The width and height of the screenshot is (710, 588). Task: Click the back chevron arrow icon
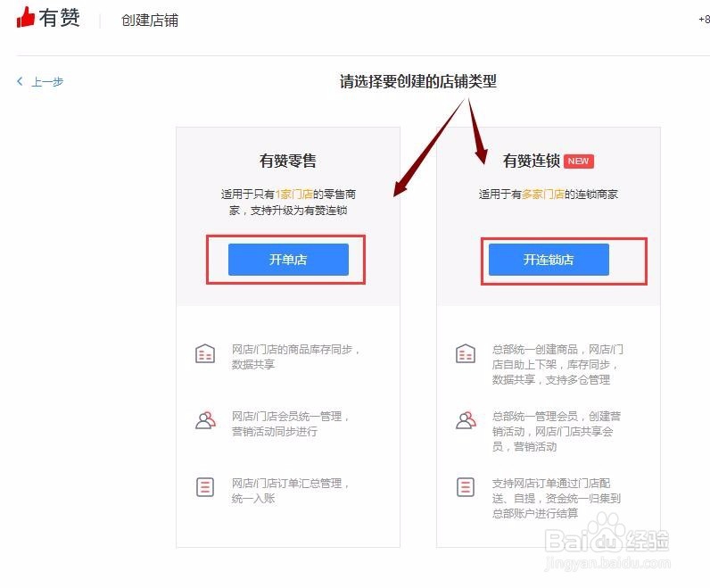point(20,81)
